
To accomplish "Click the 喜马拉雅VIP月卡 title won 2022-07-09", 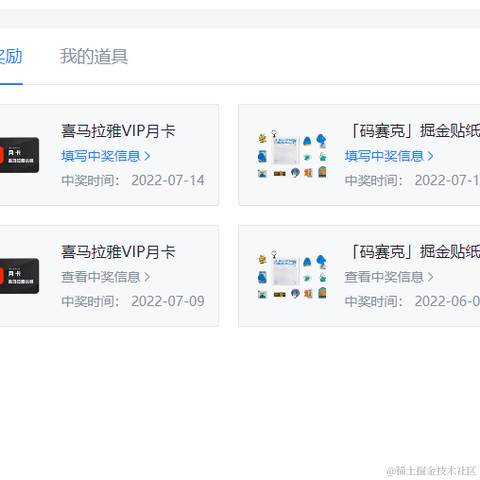I will click(118, 252).
